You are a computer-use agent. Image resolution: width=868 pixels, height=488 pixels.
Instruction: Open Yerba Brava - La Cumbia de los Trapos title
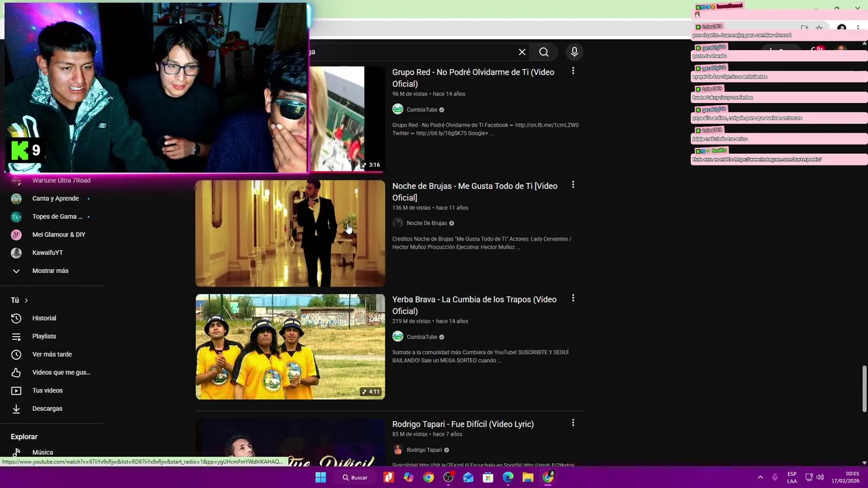pos(474,305)
